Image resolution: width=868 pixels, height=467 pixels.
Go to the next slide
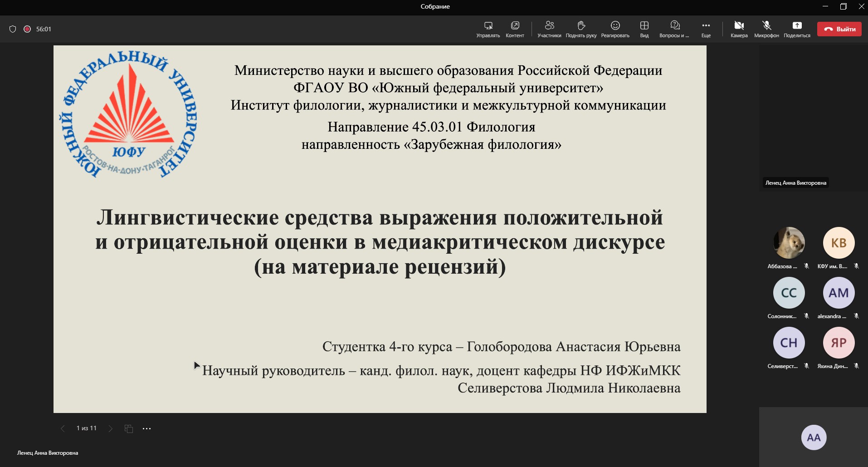coord(110,428)
